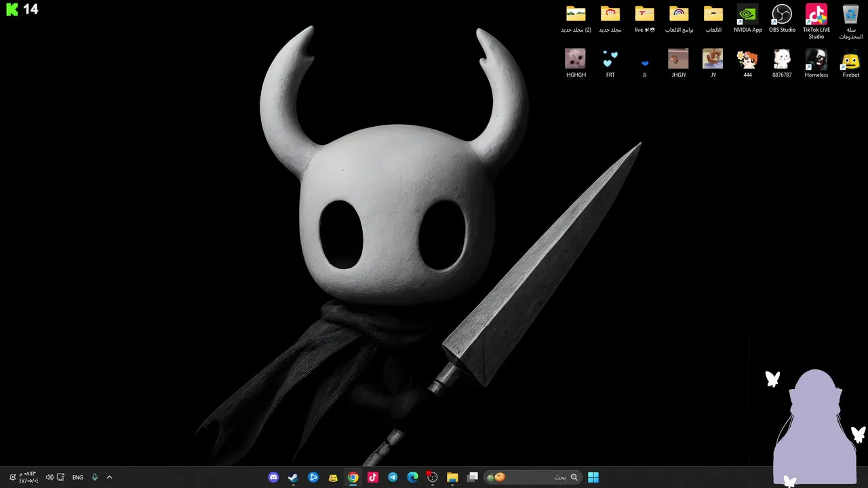This screenshot has width=868, height=488.
Task: Open the Windows Start menu
Action: pos(593,477)
